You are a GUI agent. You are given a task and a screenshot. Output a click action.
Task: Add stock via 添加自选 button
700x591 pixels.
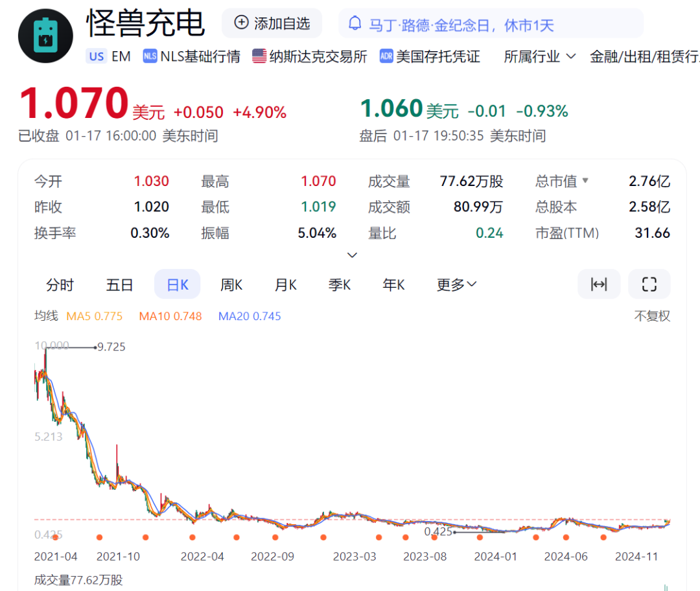(x=272, y=23)
